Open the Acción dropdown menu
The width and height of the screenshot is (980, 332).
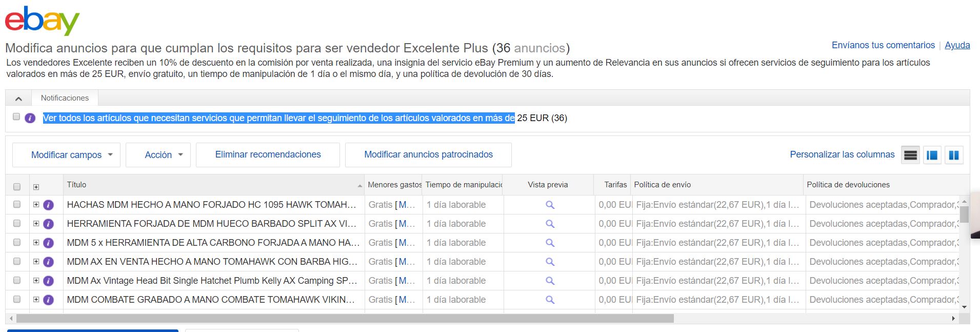[158, 155]
